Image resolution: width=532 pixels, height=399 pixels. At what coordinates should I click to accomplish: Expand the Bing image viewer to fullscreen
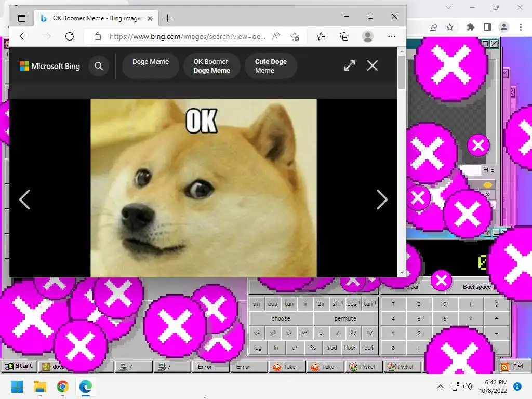click(350, 65)
